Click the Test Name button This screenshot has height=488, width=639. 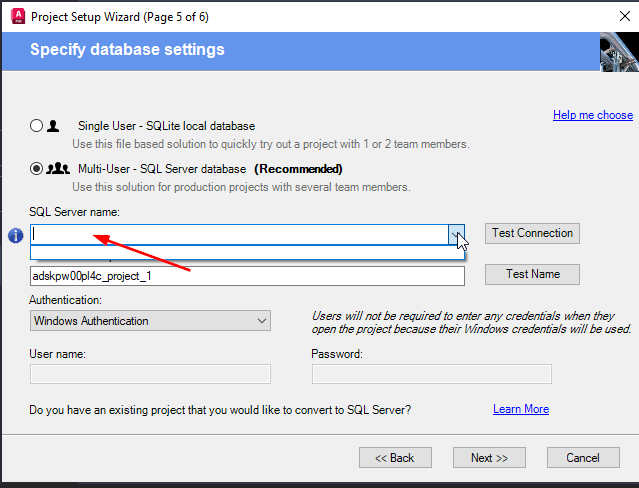[x=532, y=274]
